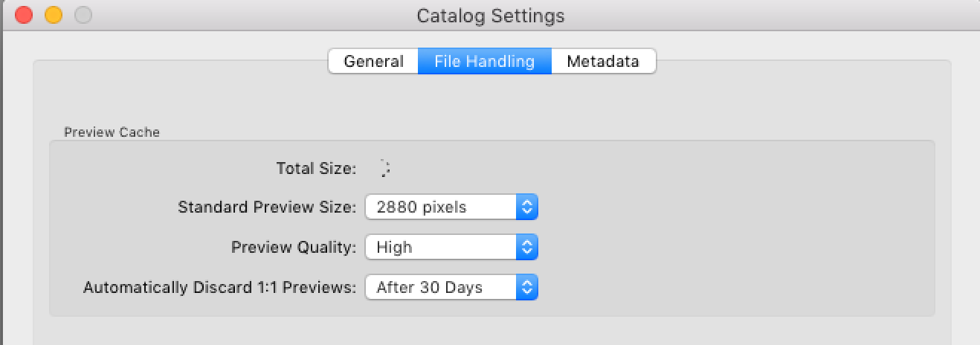The height and width of the screenshot is (345, 980).
Task: Click the greyed-out zoom window button
Action: point(83,15)
